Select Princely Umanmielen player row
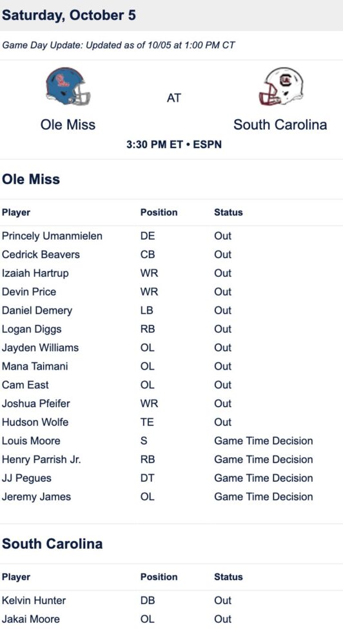The height and width of the screenshot is (644, 343). (171, 236)
